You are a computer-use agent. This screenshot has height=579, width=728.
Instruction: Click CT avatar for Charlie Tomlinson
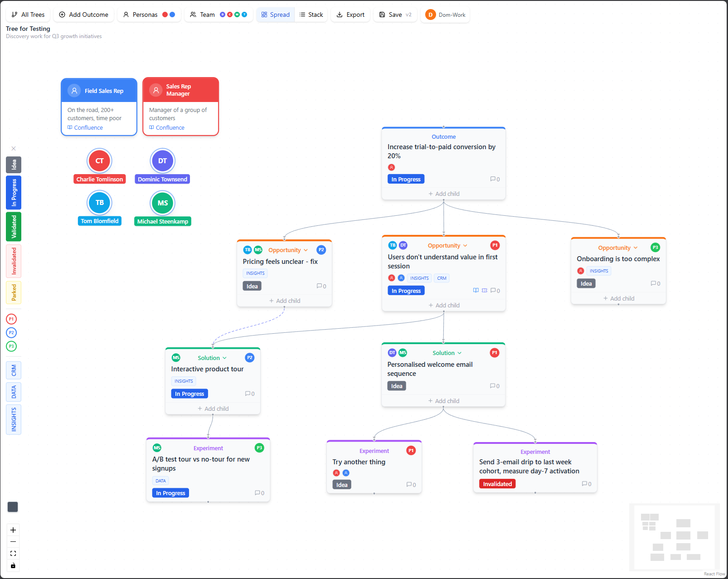point(99,161)
